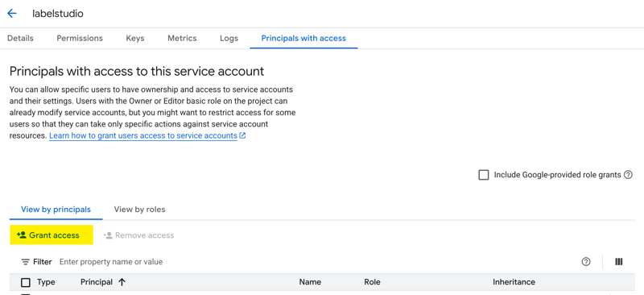This screenshot has width=644, height=295.
Task: Open the Logs tab
Action: point(229,38)
